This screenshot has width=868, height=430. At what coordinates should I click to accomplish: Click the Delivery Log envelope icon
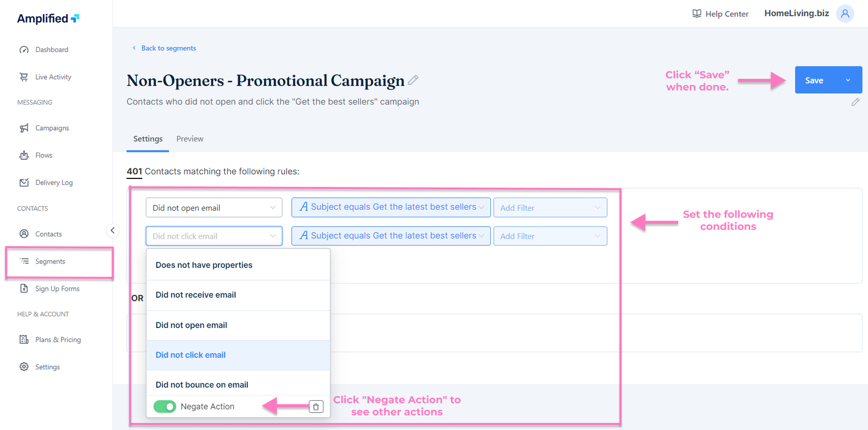(24, 183)
